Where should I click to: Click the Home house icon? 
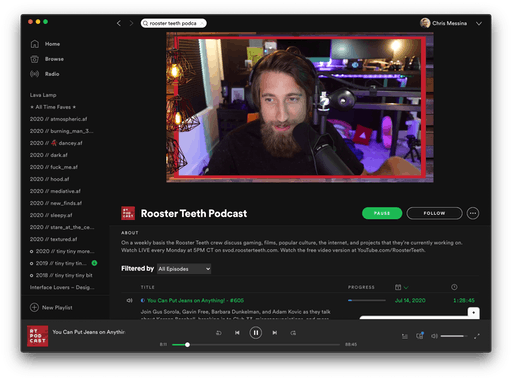(x=35, y=44)
